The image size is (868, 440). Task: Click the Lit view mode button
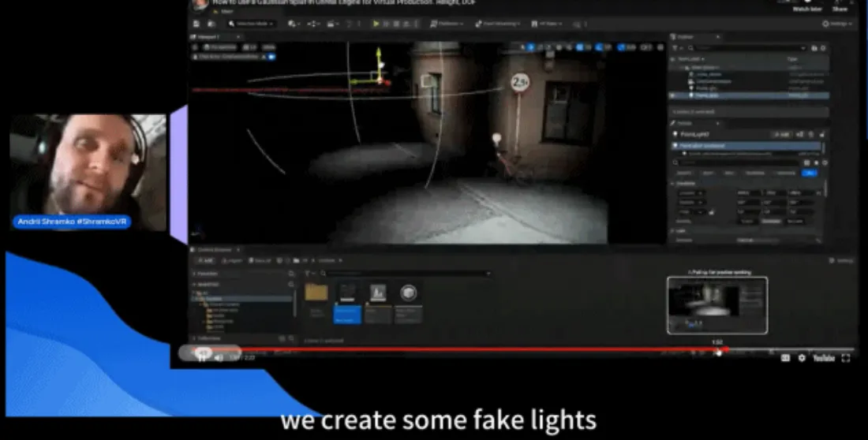click(x=250, y=47)
